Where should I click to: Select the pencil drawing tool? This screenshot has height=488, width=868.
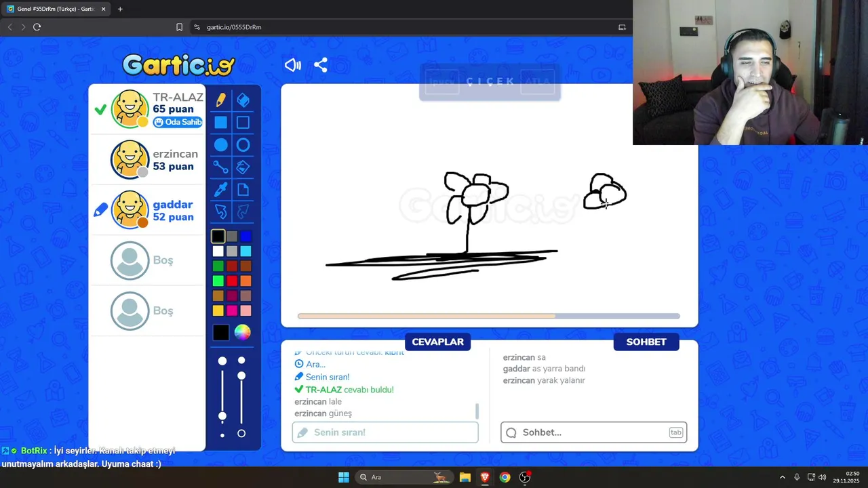pos(221,100)
